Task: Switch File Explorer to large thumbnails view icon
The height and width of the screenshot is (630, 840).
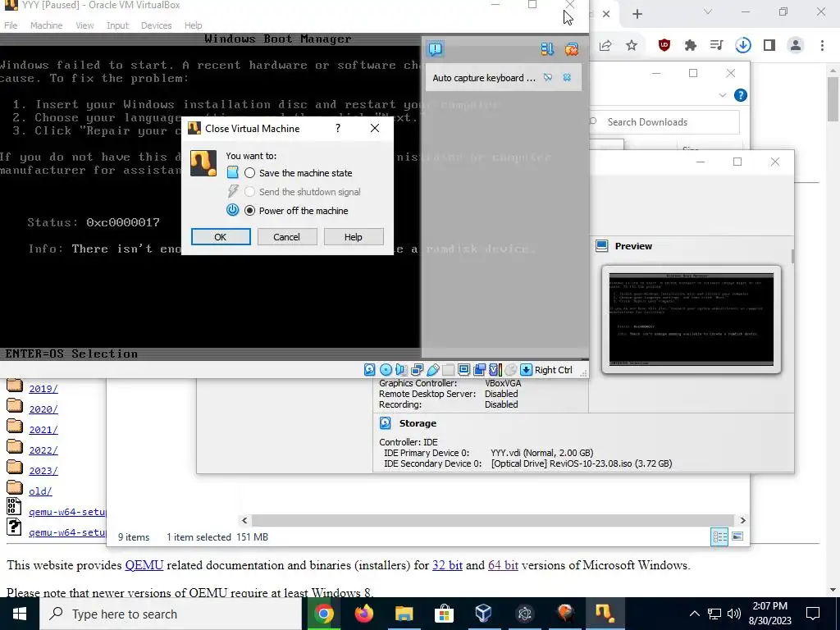Action: click(737, 536)
